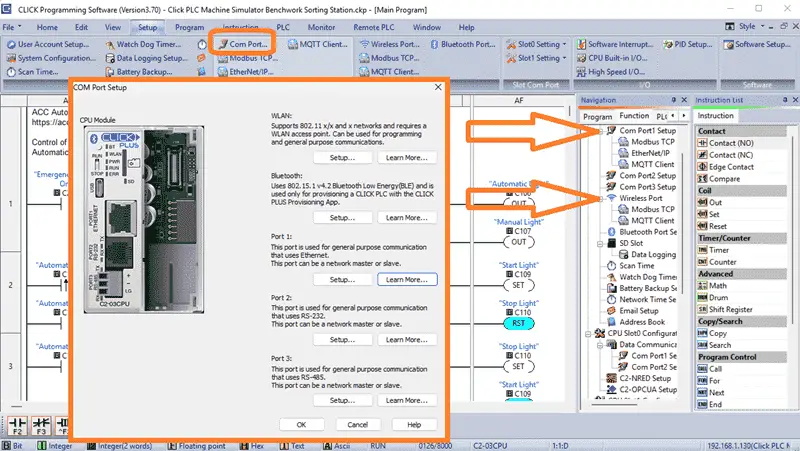Collapse the Com Port1 Setup tree node
Image resolution: width=800 pixels, height=451 pixels.
point(601,131)
